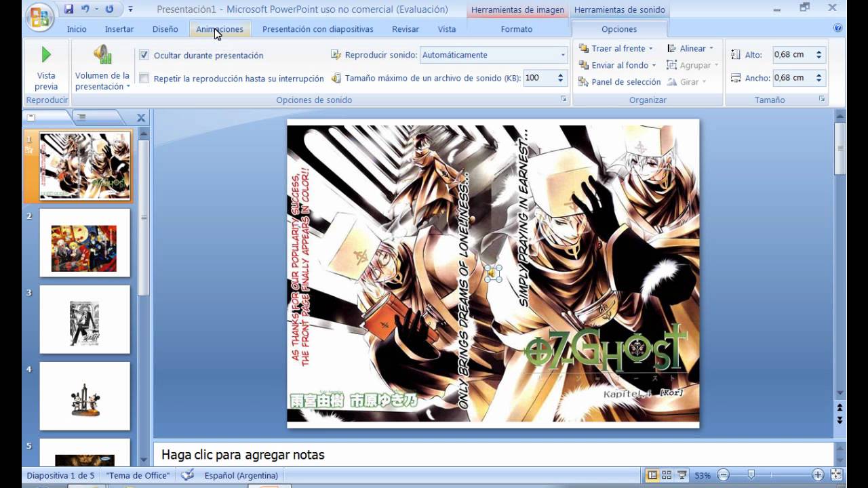Screen dimensions: 868x488
Task: Switch to the Animaciones tab
Action: 220,29
